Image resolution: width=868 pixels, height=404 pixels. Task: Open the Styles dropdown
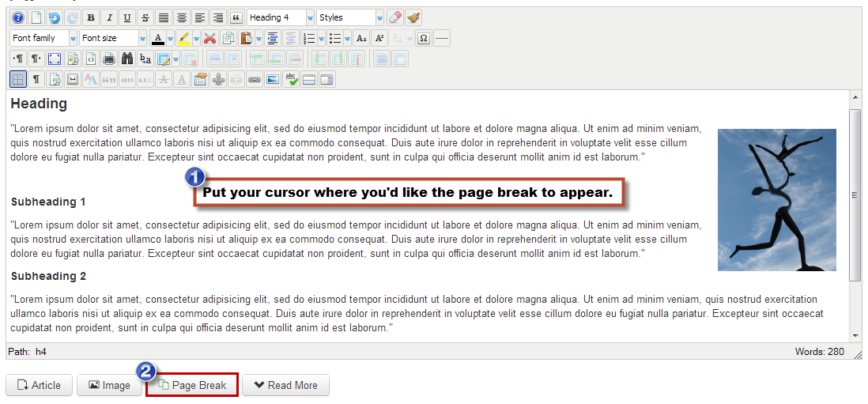click(x=350, y=17)
